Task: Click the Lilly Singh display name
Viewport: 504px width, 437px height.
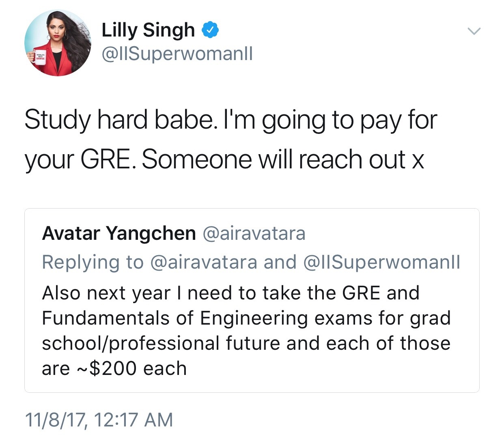Action: tap(148, 30)
